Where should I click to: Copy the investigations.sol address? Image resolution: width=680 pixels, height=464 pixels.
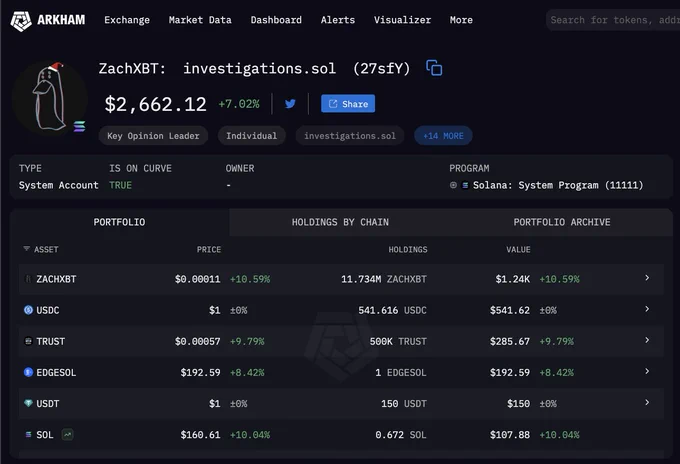click(434, 68)
